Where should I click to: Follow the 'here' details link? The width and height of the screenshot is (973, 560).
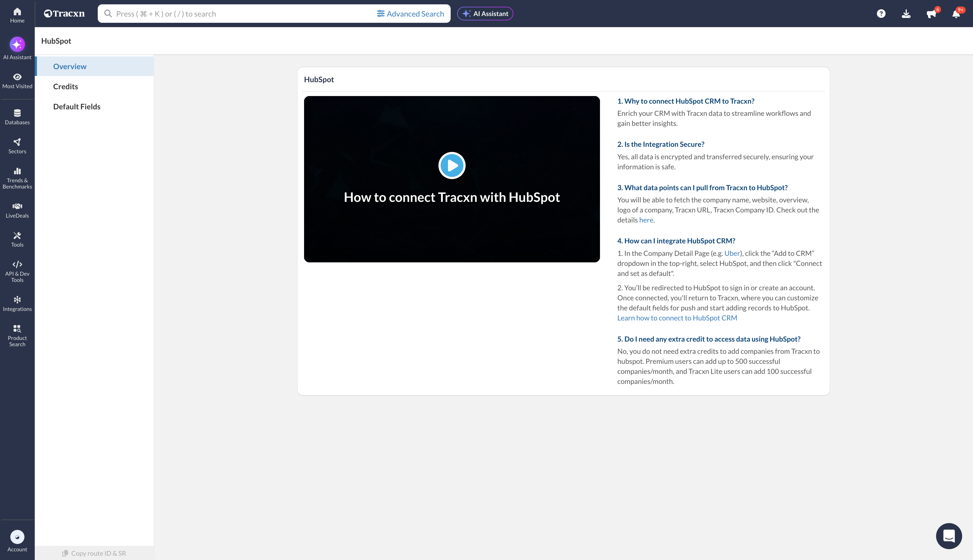646,220
